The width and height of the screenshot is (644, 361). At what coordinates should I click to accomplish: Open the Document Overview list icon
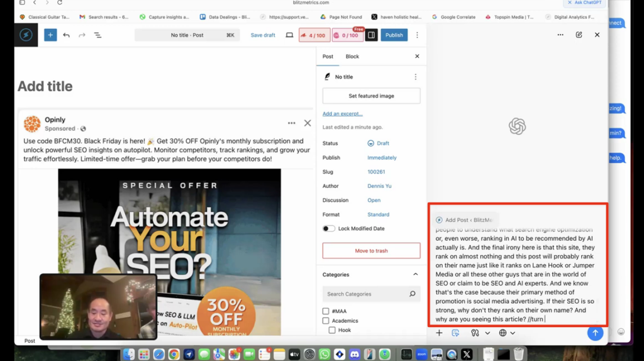(x=97, y=35)
